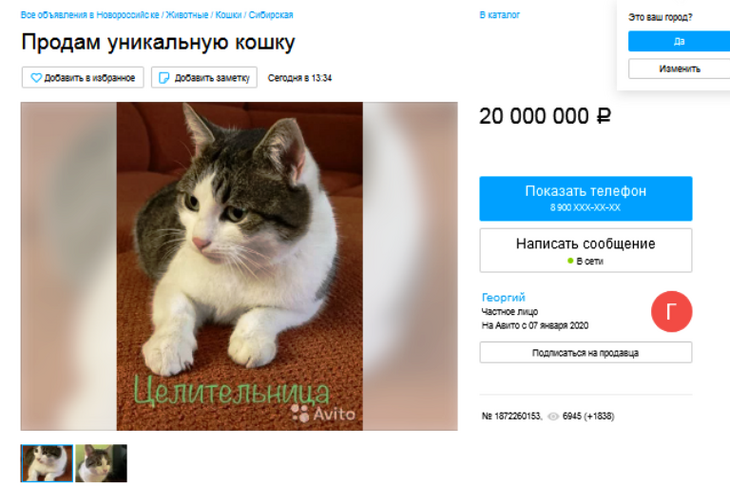Open the Сибирская breadcrumb link
Viewport: 730px width, 487px height.
[x=270, y=15]
